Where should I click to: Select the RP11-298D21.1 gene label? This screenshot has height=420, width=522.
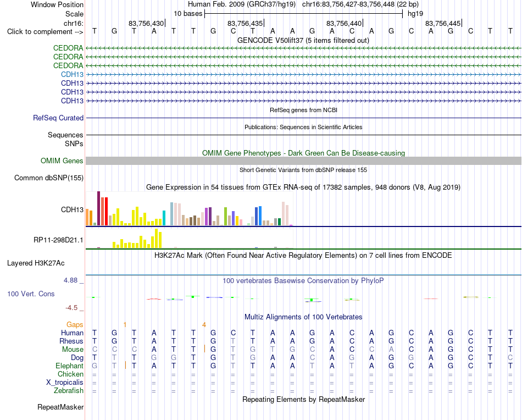(58, 240)
